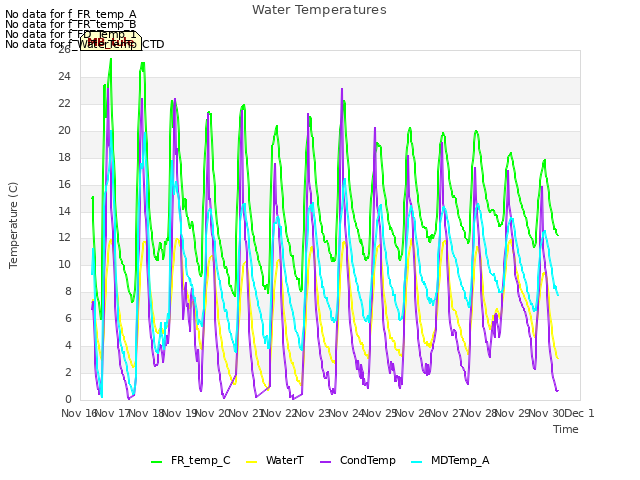Click the Water Temperatures chart title

319,10
